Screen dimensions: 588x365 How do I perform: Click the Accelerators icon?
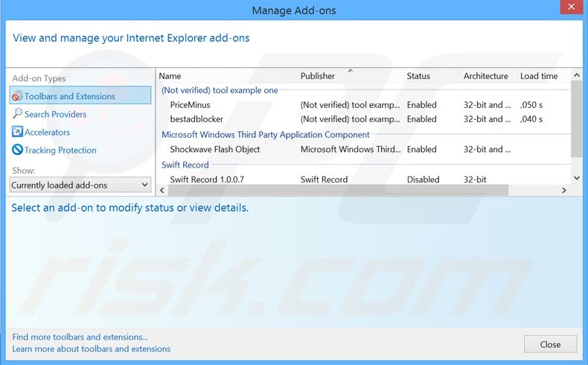pos(18,132)
